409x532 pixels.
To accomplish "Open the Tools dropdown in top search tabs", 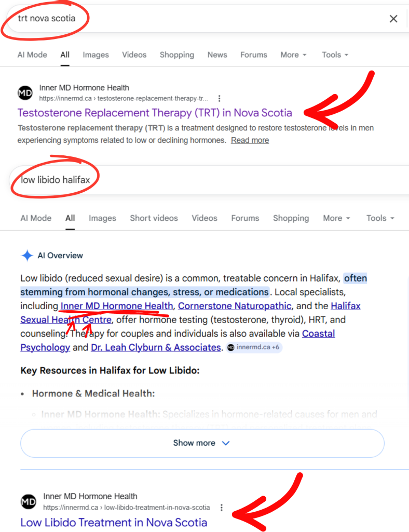I will (x=335, y=55).
